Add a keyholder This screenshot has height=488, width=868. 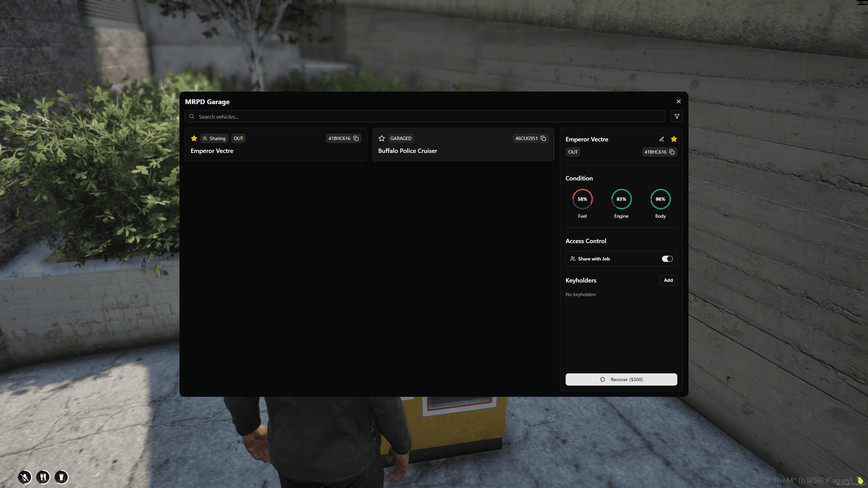pos(668,280)
